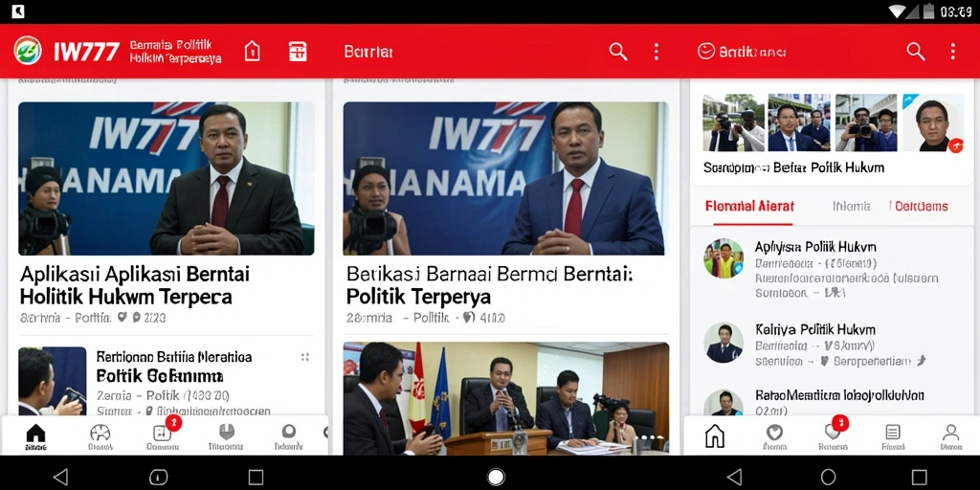Tap the green IW777 logo in the header
This screenshot has height=490, width=980.
[28, 51]
